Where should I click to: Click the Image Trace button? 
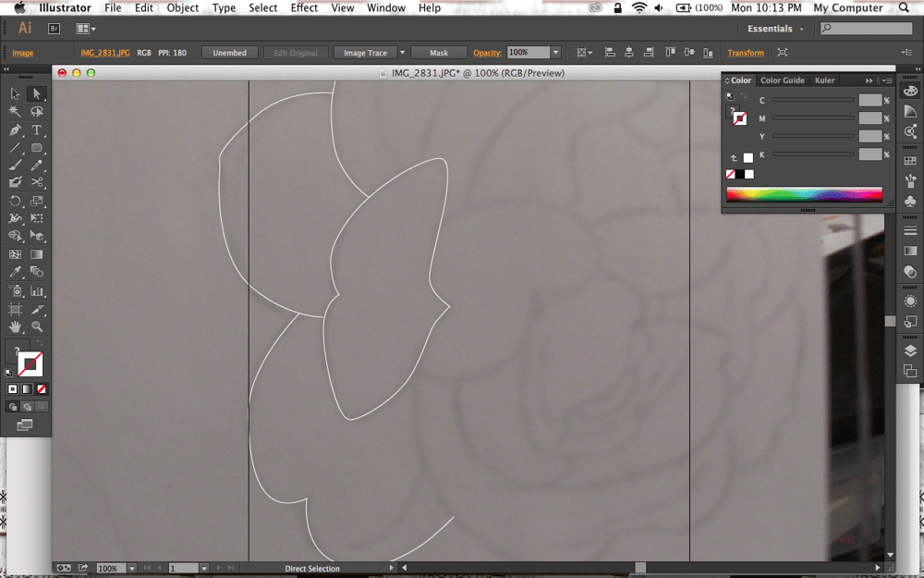click(x=365, y=53)
